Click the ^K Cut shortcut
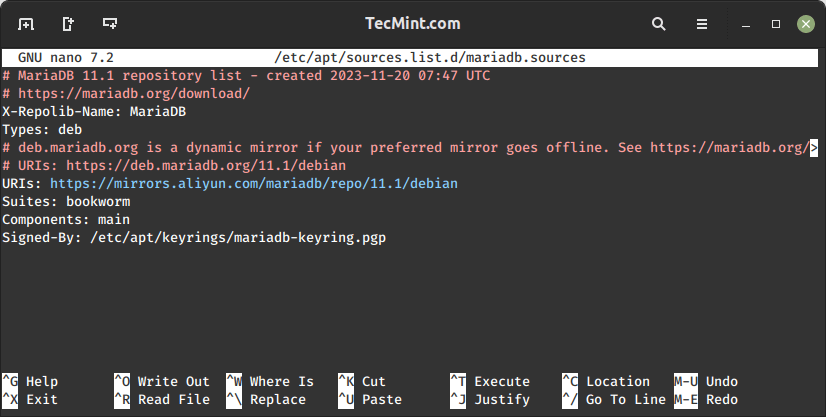Screen dimensions: 826x417 point(362,381)
